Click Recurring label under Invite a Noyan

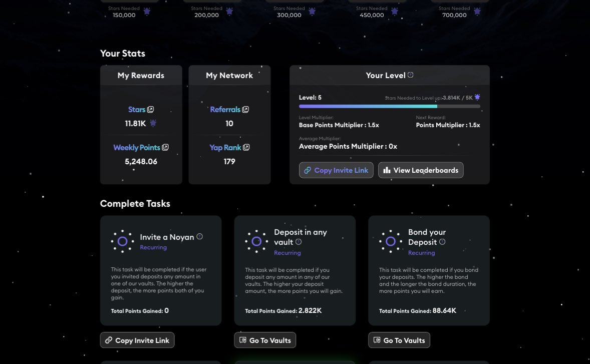[153, 247]
